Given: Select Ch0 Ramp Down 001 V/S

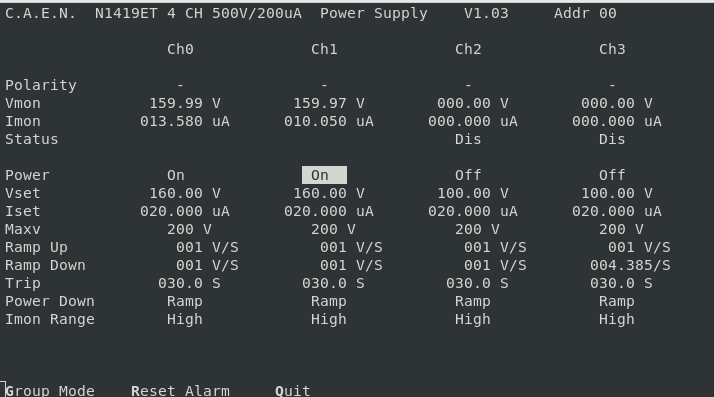Looking at the screenshot, I should 207,265.
